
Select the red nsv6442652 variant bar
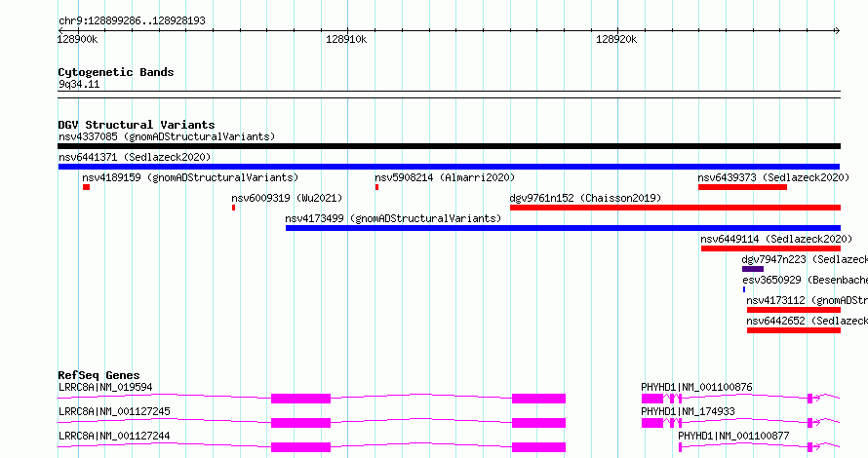coord(793,330)
